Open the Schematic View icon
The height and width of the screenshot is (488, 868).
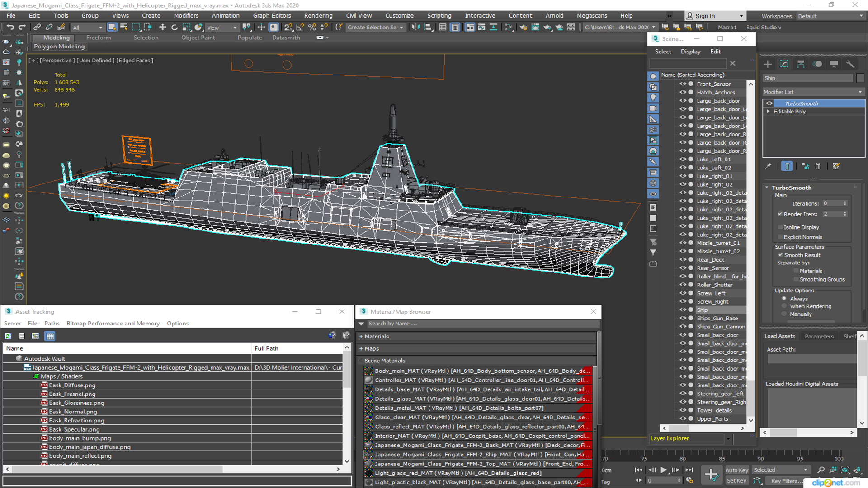pyautogui.click(x=509, y=27)
